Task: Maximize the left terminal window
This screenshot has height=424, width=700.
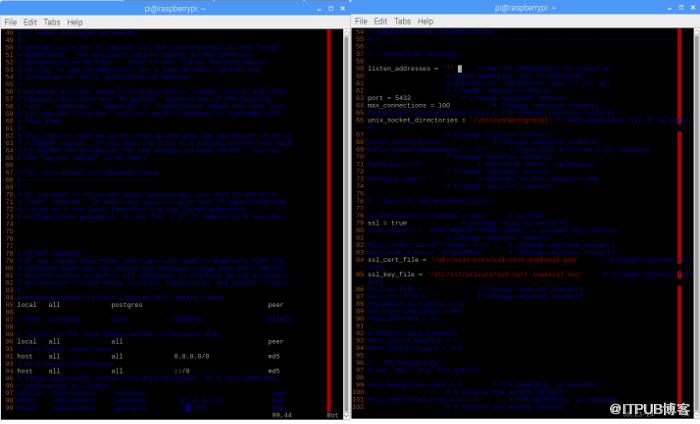Action: [x=331, y=8]
